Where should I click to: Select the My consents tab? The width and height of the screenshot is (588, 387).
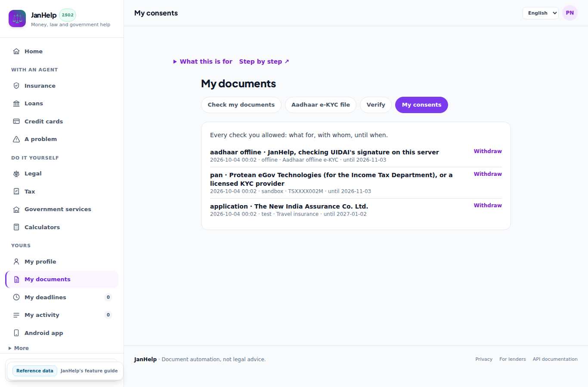(x=421, y=105)
